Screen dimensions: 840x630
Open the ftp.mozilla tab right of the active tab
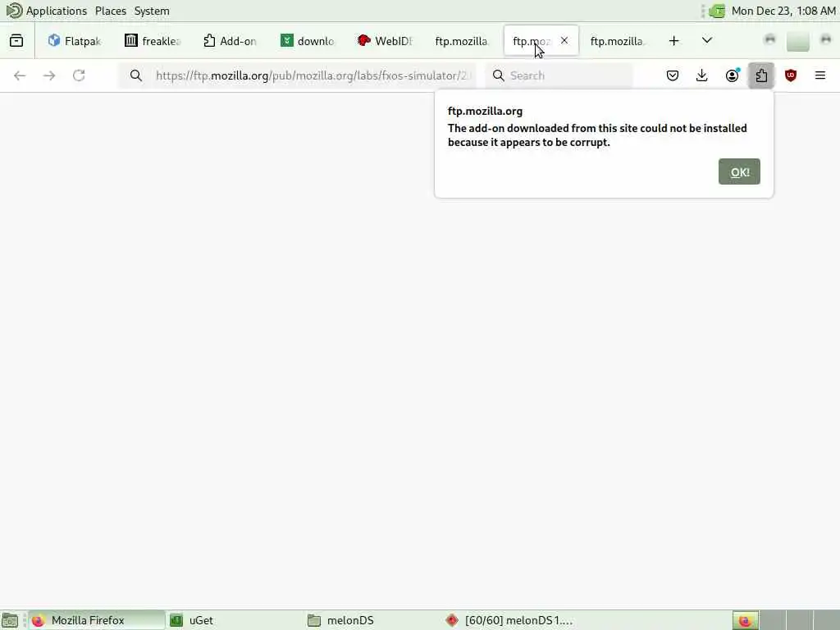617,41
